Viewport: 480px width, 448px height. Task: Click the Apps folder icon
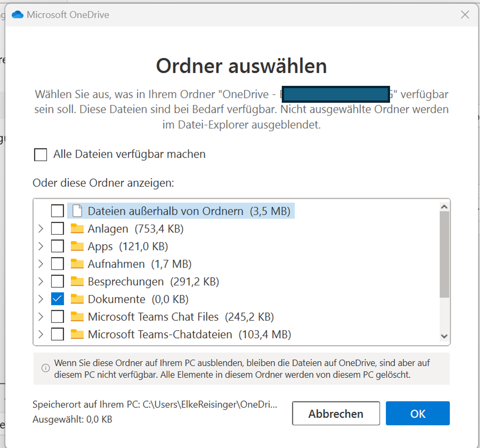77,246
